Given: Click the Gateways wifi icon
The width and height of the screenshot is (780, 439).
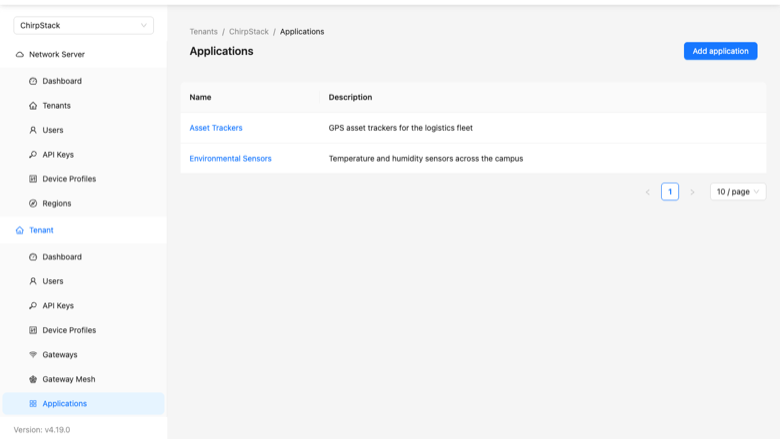Looking at the screenshot, I should click(x=33, y=354).
